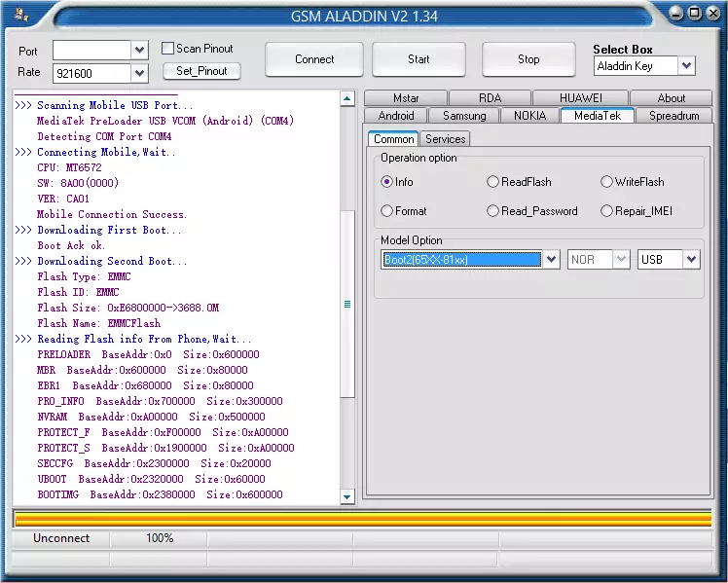Viewport: 728px width, 583px height.
Task: Select the WriteFlash operation option
Action: coord(606,181)
